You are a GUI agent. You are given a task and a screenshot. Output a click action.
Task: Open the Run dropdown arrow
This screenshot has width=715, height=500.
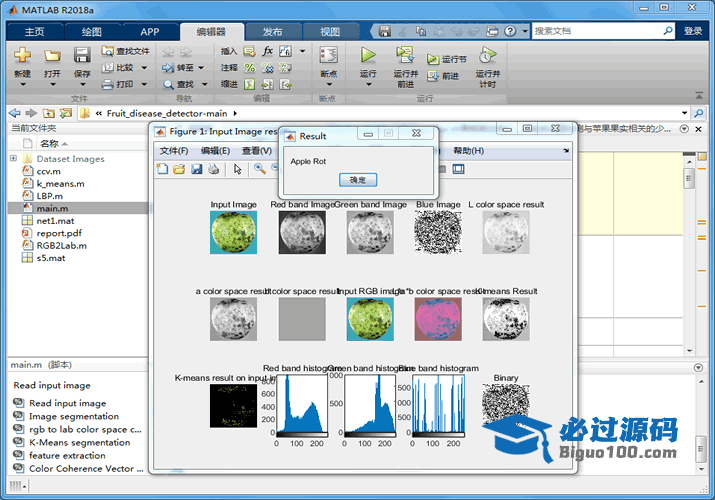[368, 84]
